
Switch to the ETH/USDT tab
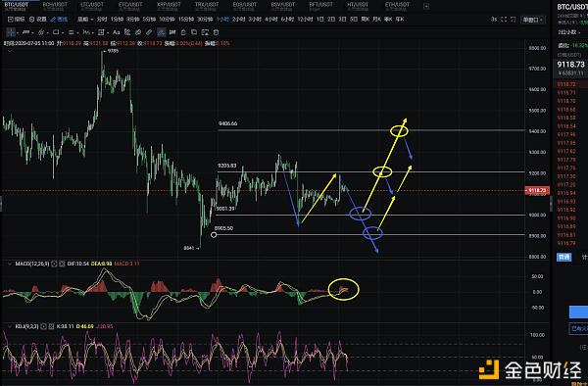pos(397,5)
